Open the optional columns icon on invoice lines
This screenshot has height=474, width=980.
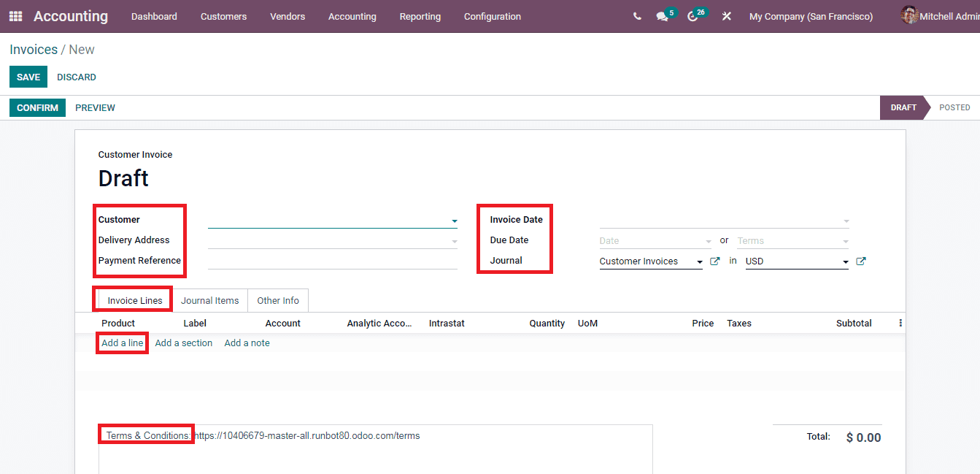900,322
